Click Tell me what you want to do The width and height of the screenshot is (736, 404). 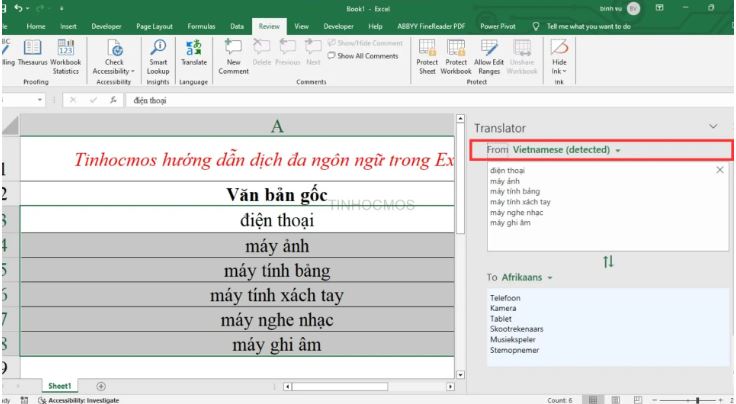[589, 26]
